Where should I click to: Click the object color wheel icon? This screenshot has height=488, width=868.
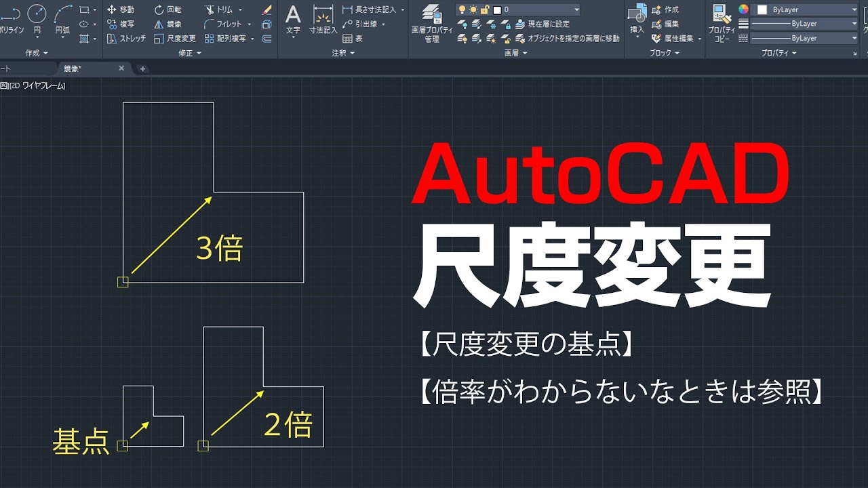(743, 9)
